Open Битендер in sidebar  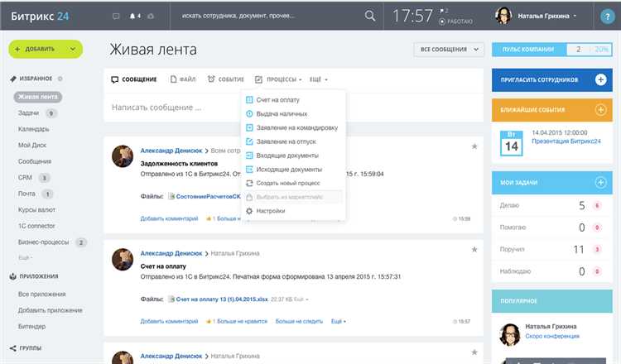point(31,327)
